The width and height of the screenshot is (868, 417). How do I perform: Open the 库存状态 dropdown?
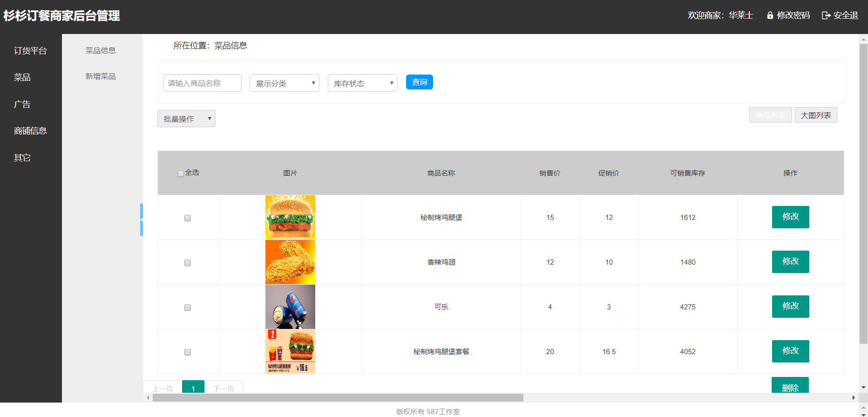363,83
